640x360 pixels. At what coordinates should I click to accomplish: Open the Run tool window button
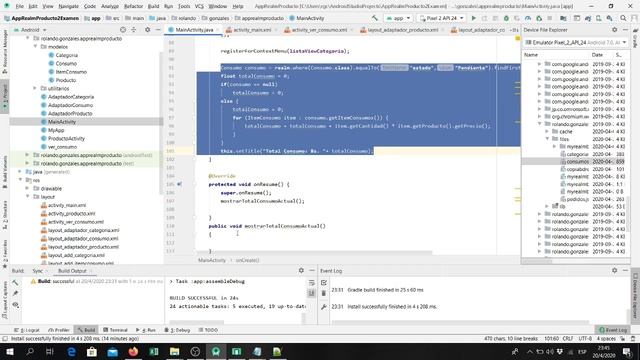146,330
